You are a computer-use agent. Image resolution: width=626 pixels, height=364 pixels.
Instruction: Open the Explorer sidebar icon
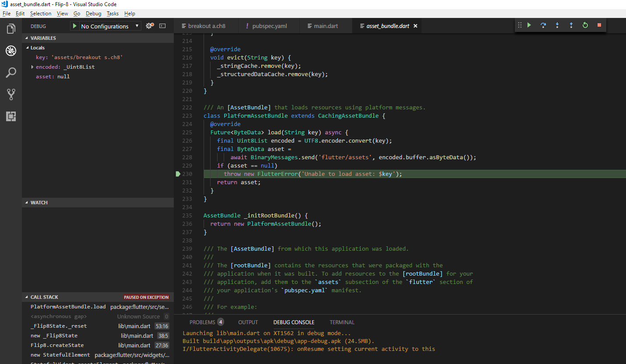tap(11, 28)
